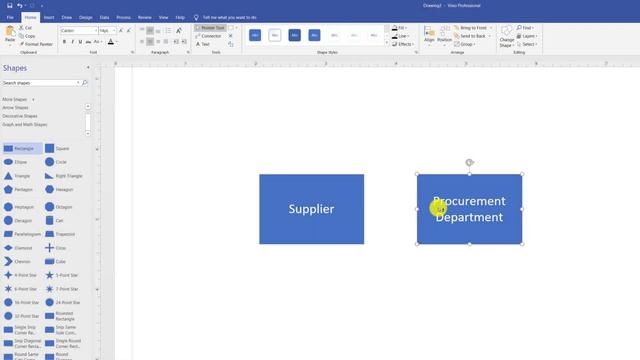The width and height of the screenshot is (640, 360).
Task: Switch to the Insert ribbon tab
Action: click(x=49, y=18)
